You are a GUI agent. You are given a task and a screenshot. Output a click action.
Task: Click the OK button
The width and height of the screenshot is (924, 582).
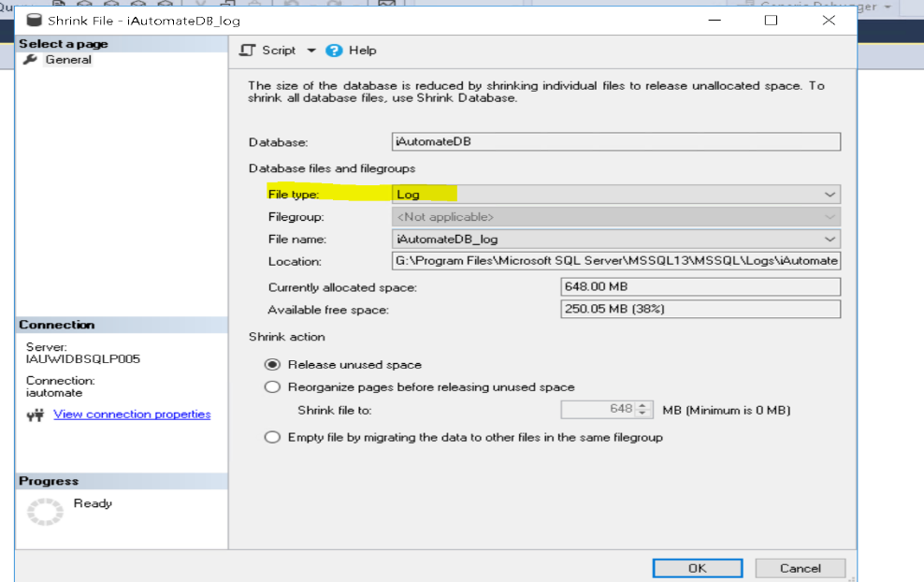point(698,568)
